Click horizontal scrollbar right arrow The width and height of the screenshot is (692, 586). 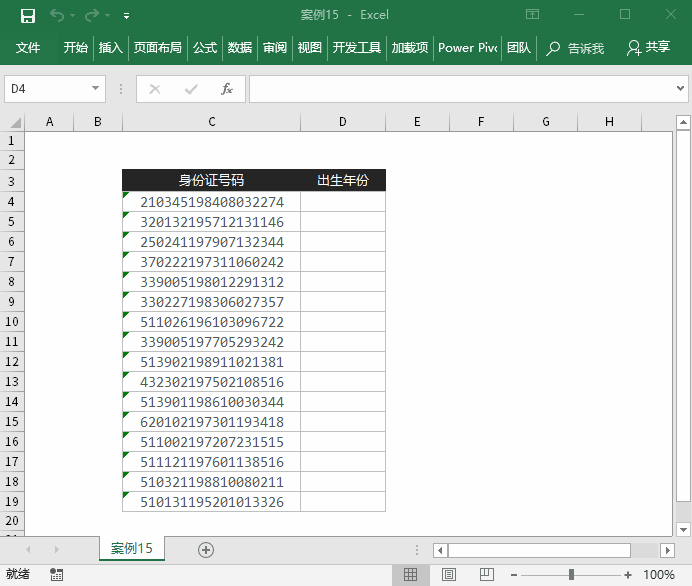click(x=667, y=550)
